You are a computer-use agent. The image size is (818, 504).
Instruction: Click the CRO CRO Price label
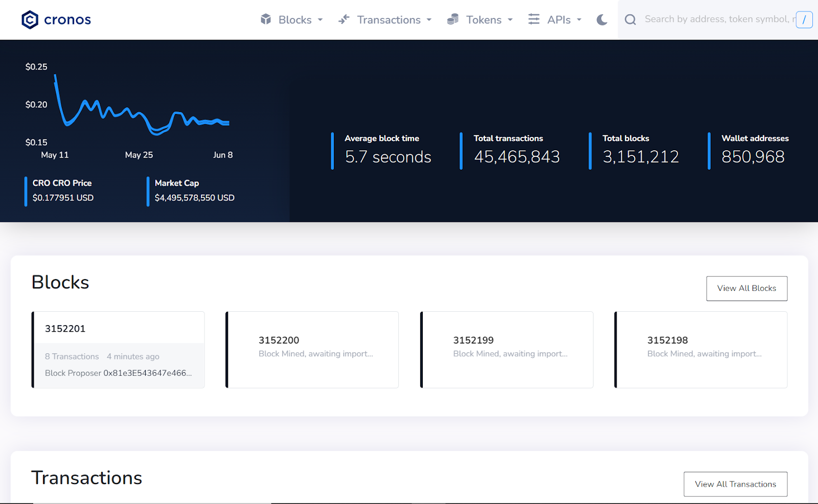coord(62,183)
